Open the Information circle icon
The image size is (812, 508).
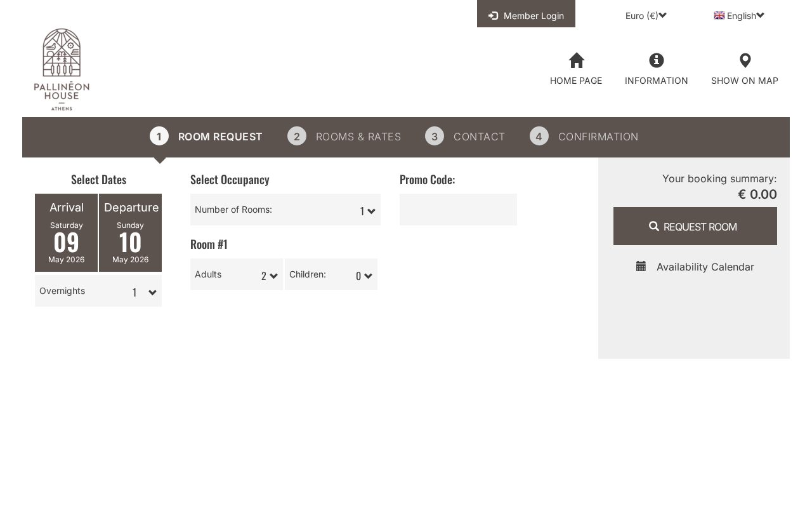click(x=657, y=60)
